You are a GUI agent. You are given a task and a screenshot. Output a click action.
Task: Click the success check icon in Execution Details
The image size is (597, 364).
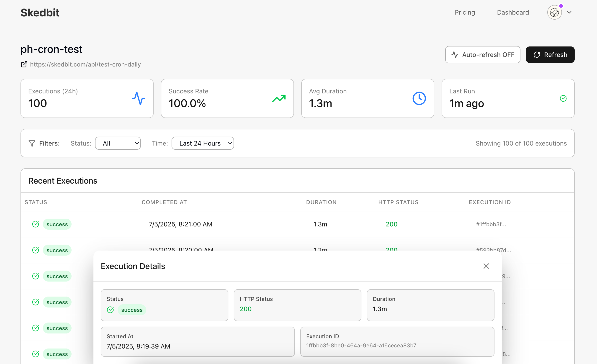(110, 310)
